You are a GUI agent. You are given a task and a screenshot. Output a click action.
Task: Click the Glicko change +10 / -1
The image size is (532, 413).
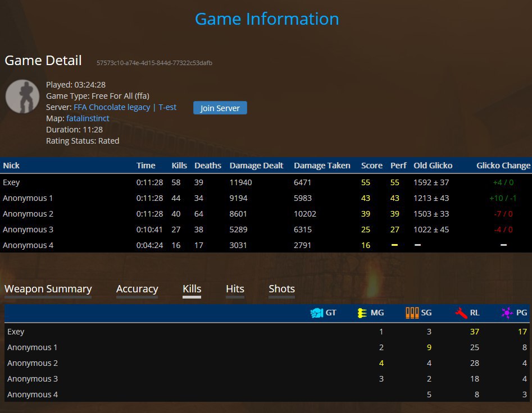(503, 198)
